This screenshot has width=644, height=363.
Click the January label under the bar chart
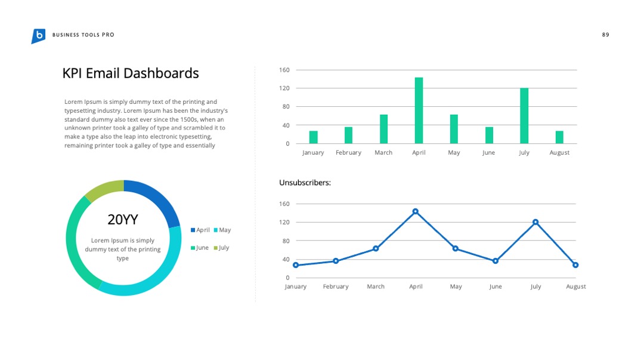(x=313, y=152)
